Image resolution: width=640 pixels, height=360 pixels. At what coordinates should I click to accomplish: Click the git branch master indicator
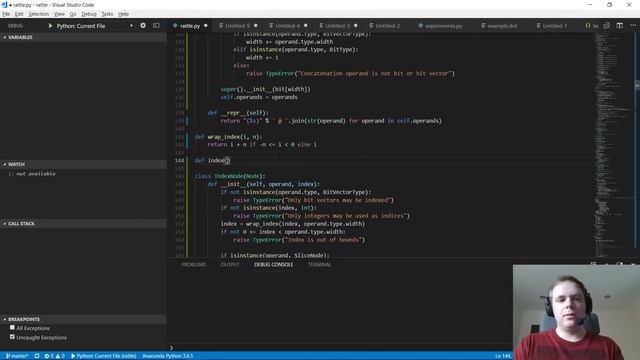click(17, 356)
